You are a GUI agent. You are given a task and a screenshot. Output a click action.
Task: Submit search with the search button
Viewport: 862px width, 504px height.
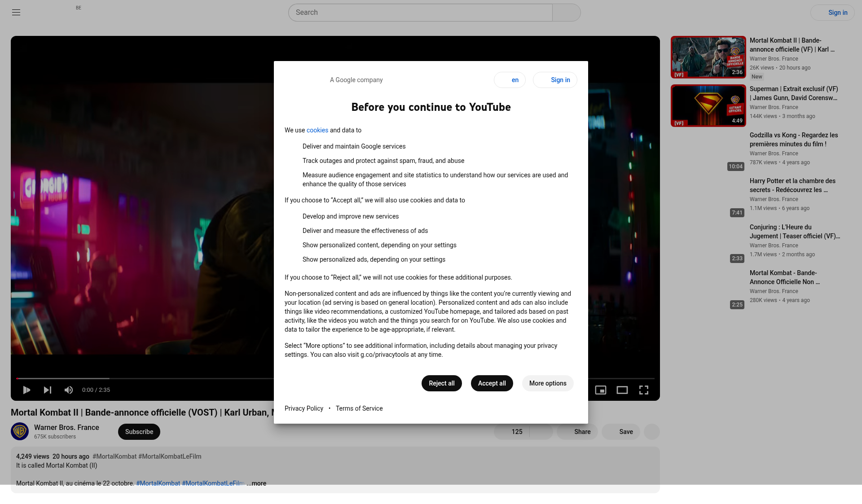[567, 13]
